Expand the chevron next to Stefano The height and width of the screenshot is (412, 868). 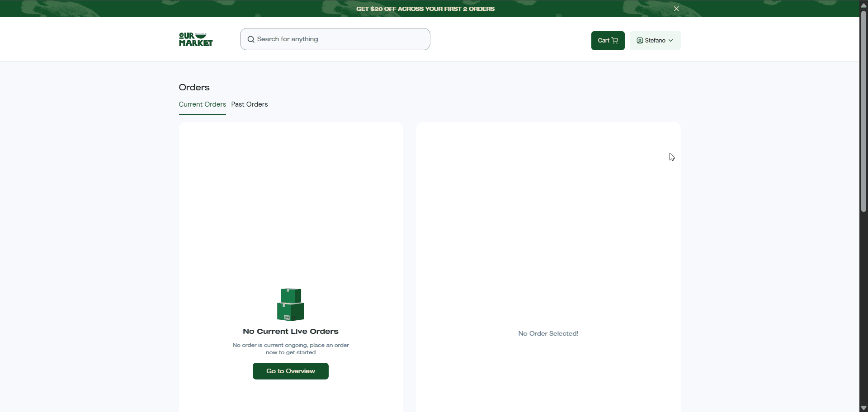pos(671,41)
